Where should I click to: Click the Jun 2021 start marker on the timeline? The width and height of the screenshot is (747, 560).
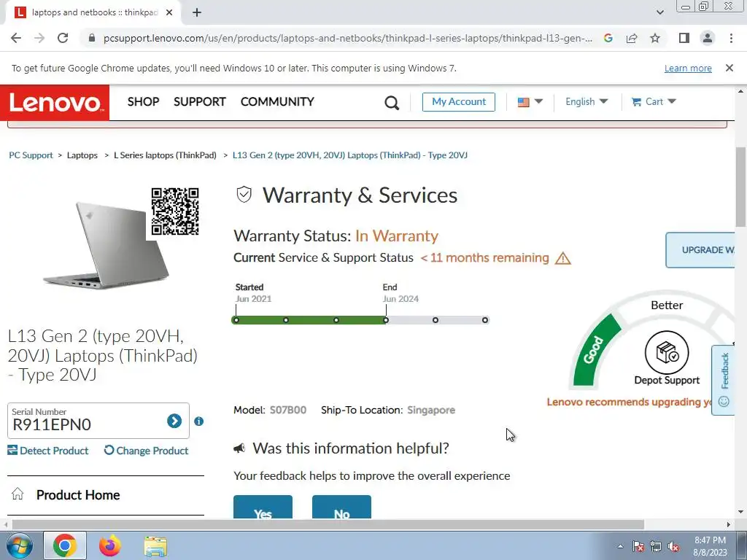(236, 320)
